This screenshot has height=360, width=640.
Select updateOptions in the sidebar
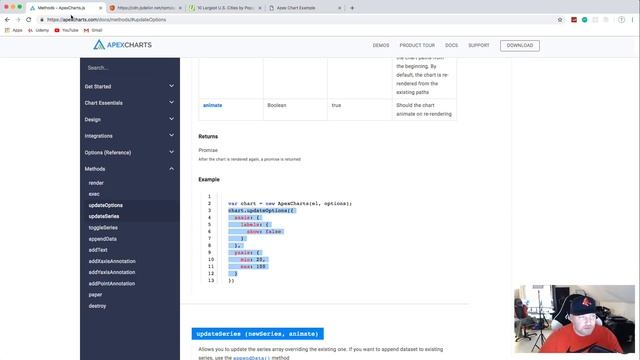106,205
